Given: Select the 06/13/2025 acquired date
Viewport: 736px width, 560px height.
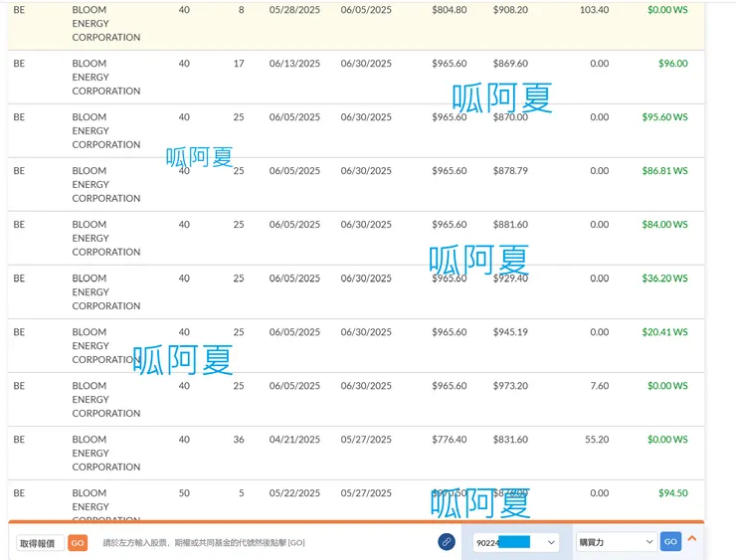Looking at the screenshot, I should click(294, 64).
